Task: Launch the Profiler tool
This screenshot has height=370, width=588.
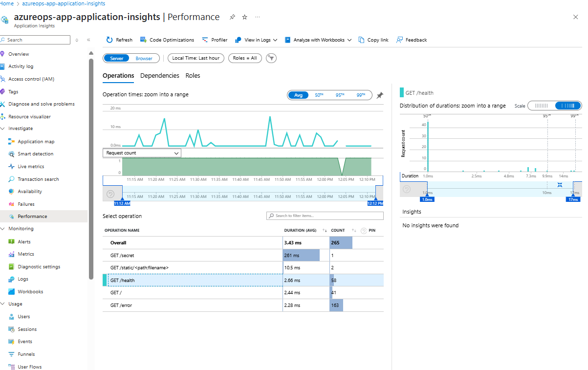Action: [215, 40]
